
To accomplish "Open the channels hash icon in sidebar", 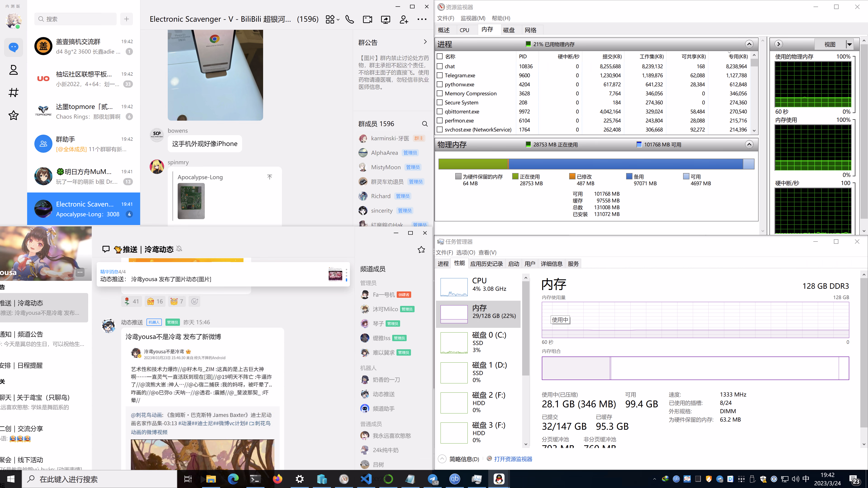I will (14, 92).
